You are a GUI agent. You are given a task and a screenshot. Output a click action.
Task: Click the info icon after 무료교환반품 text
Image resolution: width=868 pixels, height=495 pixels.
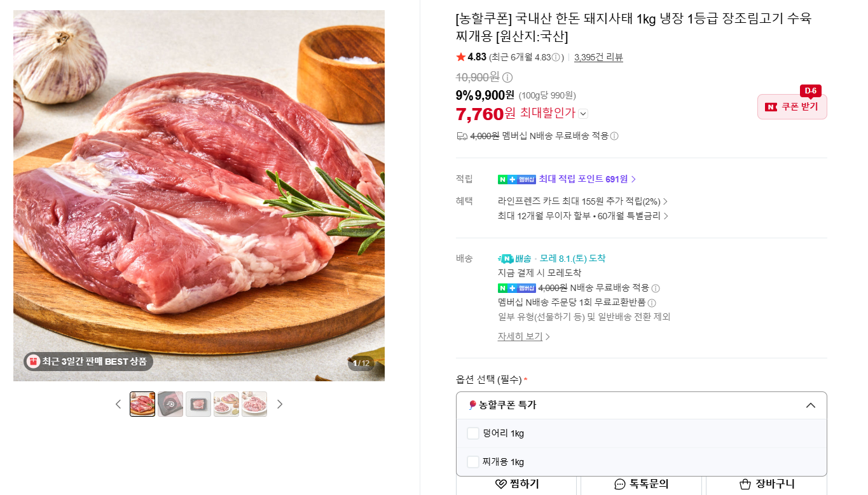click(x=652, y=303)
